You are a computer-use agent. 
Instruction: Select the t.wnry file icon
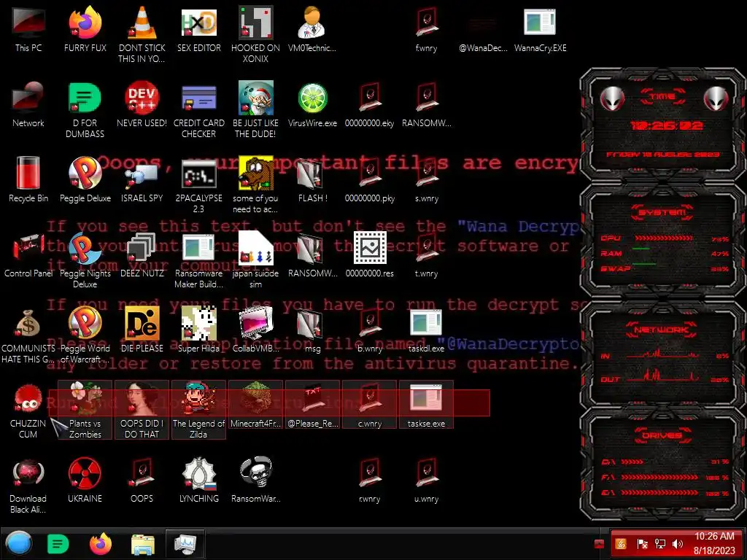426,254
